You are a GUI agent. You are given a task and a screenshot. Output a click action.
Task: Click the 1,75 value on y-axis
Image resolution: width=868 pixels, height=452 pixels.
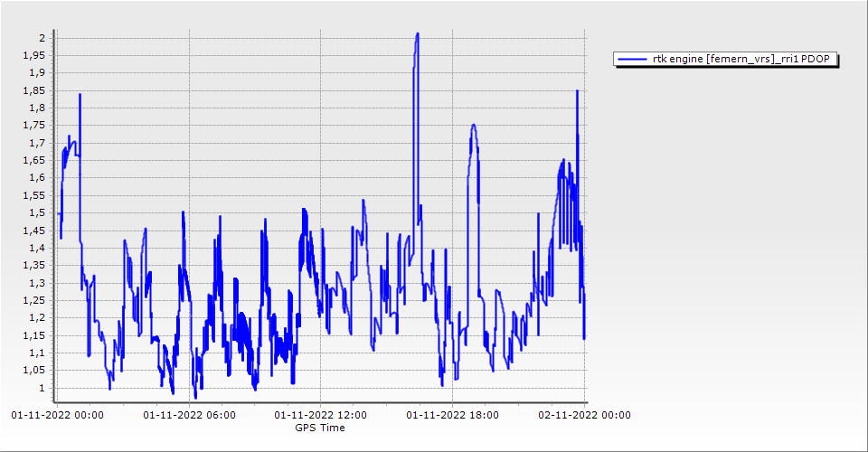[33, 125]
